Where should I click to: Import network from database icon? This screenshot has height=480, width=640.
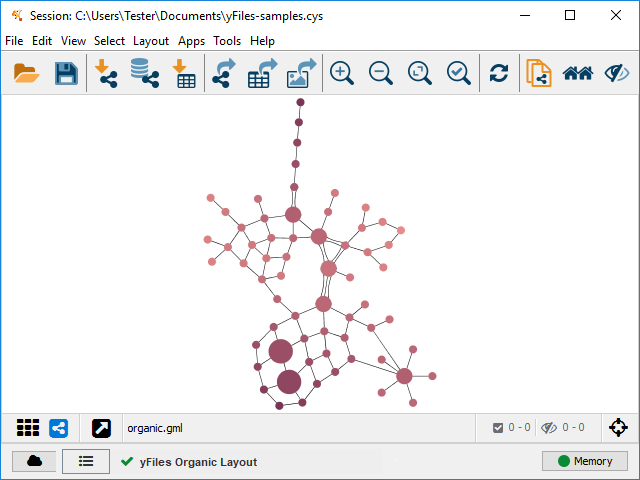point(145,73)
